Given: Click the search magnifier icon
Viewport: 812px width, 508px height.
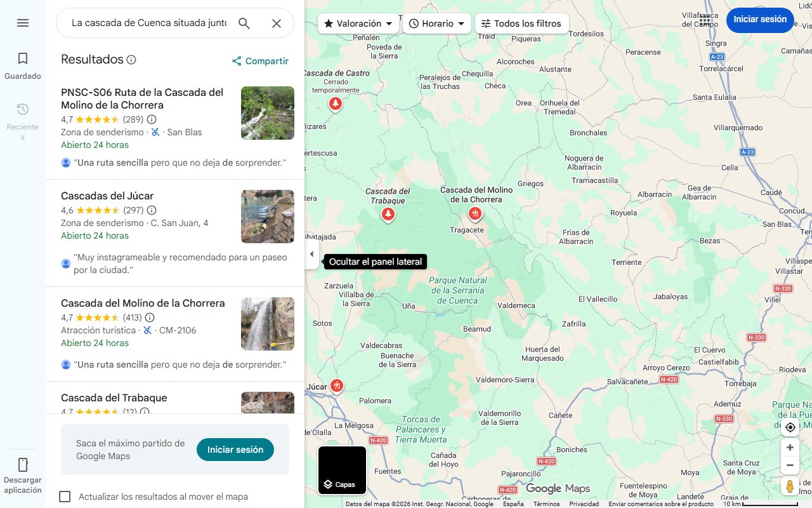Looking at the screenshot, I should coord(244,23).
